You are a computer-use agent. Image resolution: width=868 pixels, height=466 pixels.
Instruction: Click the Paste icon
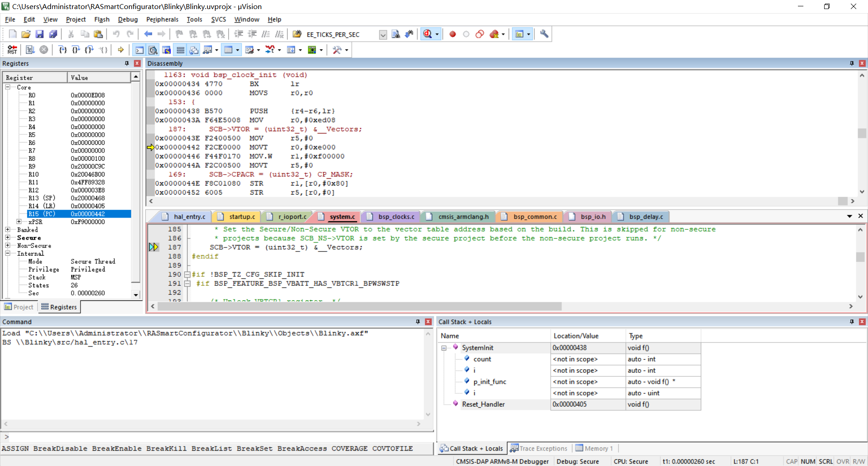point(98,34)
